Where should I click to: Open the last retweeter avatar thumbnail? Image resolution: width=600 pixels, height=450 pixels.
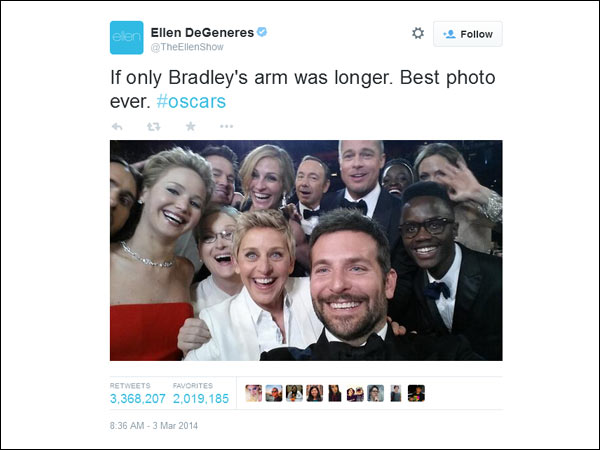pyautogui.click(x=416, y=393)
